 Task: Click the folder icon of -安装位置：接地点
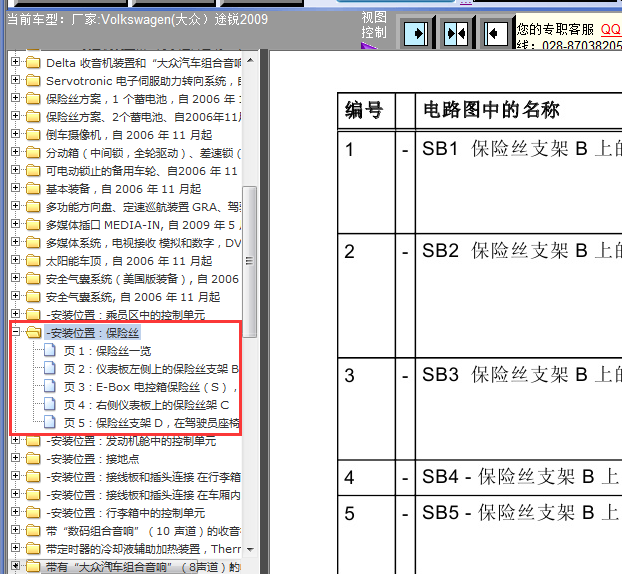pos(33,459)
